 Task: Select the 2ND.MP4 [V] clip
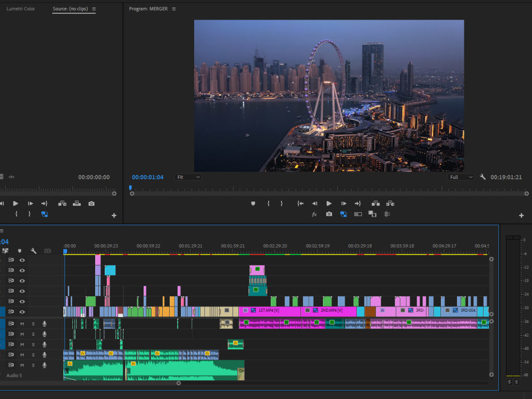[329, 311]
